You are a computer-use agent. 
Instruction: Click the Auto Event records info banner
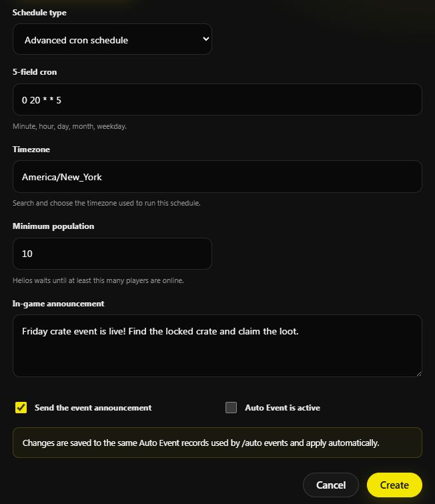point(217,443)
